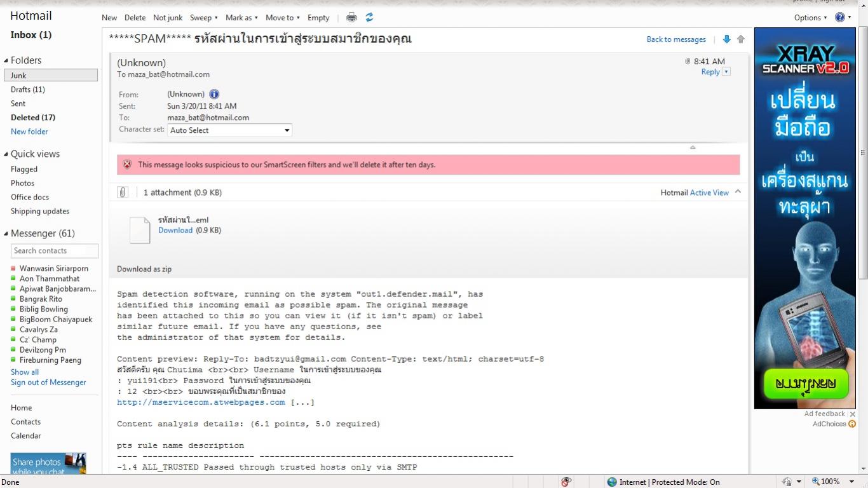Click Back to messages link
Viewport: 868px width, 488px height.
(676, 39)
